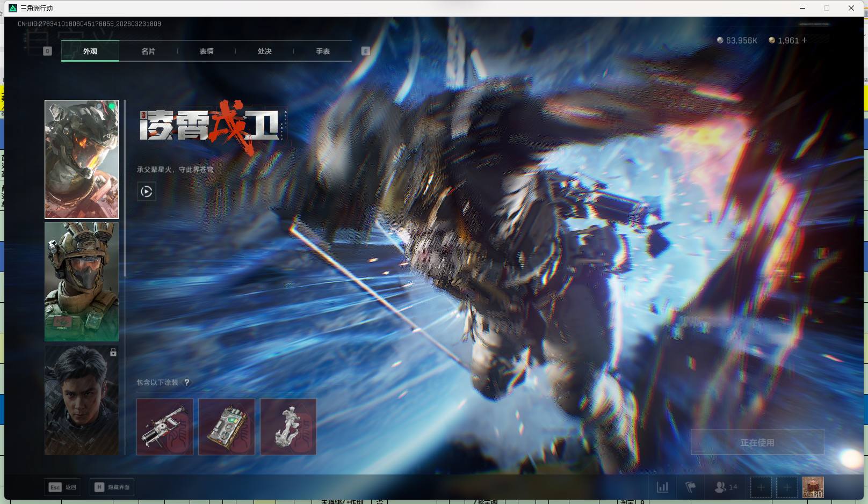This screenshot has height=504, width=868.
Task: Play the 凌霄戍卫 skin preview video
Action: click(146, 192)
